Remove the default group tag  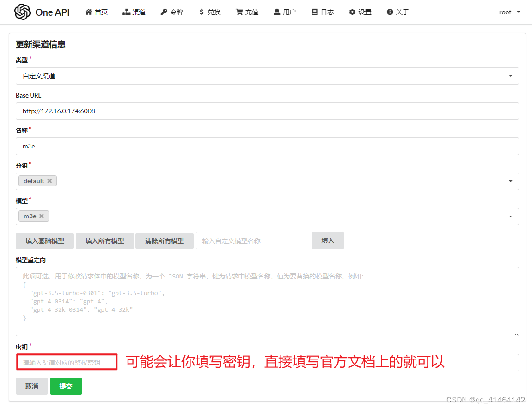coord(51,181)
